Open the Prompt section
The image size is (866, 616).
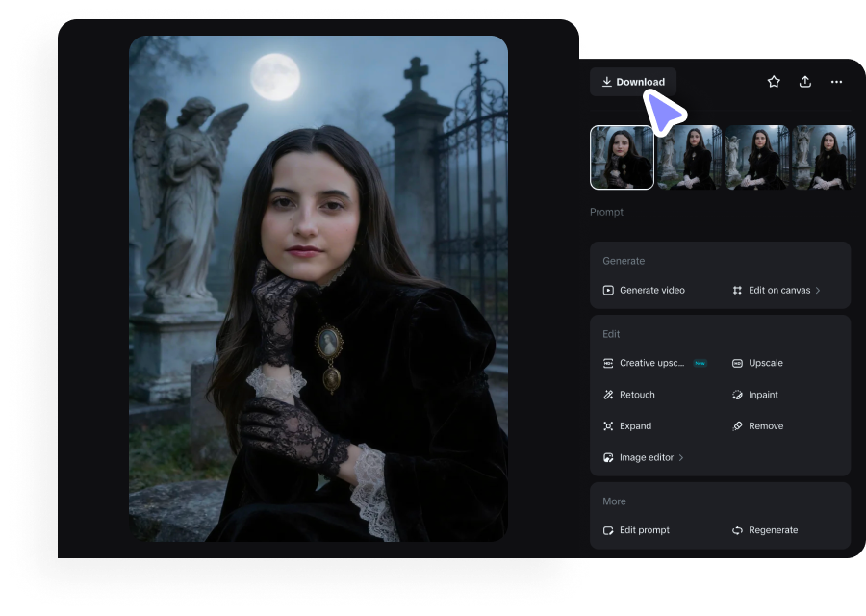pyautogui.click(x=607, y=212)
